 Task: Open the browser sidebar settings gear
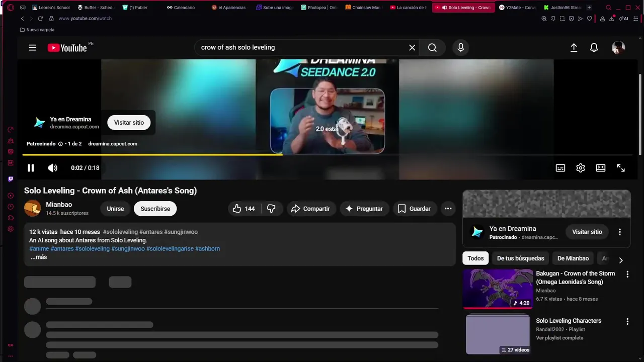(11, 229)
